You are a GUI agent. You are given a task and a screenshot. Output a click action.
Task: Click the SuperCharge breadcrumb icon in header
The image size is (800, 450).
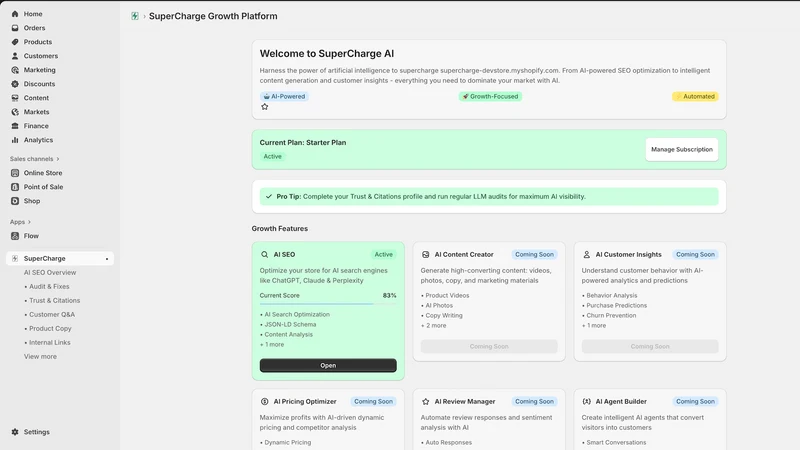pos(135,16)
